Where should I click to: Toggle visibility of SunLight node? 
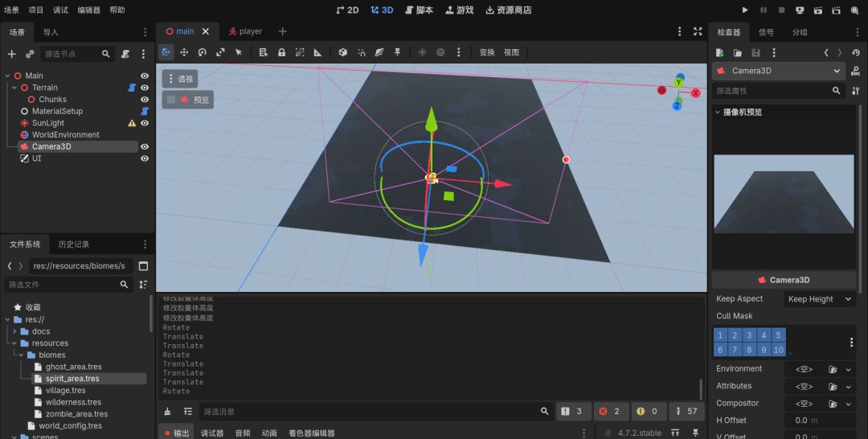click(145, 123)
